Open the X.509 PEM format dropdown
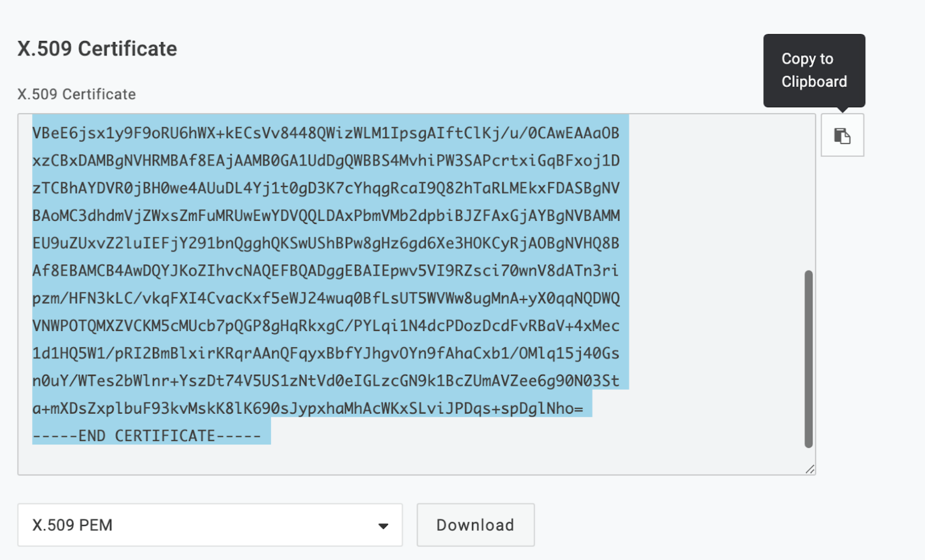Viewport: 925px width, 560px height. tap(210, 525)
